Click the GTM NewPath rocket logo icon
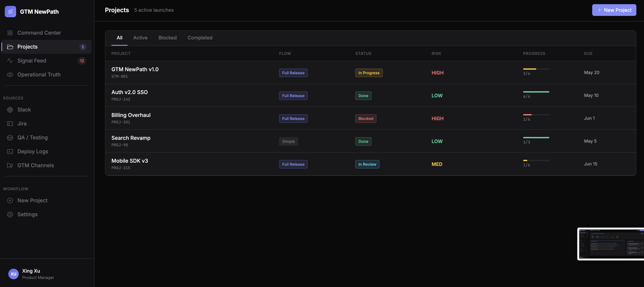644x287 pixels. point(10,12)
